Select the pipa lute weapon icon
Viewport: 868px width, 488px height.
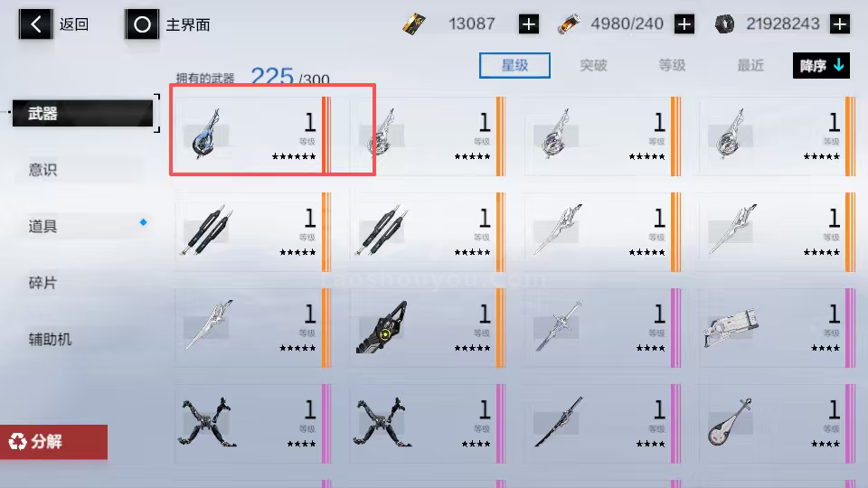[731, 422]
